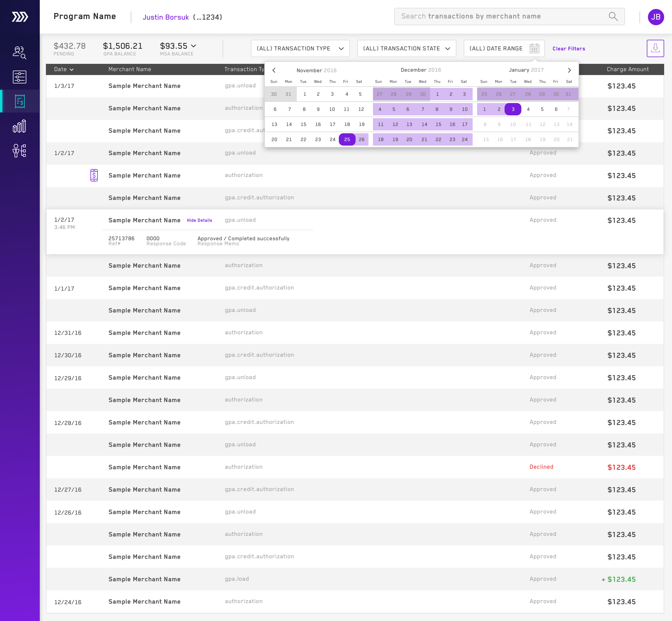The width and height of the screenshot is (672, 621).
Task: Click the Merchant Name column header
Action: point(130,69)
